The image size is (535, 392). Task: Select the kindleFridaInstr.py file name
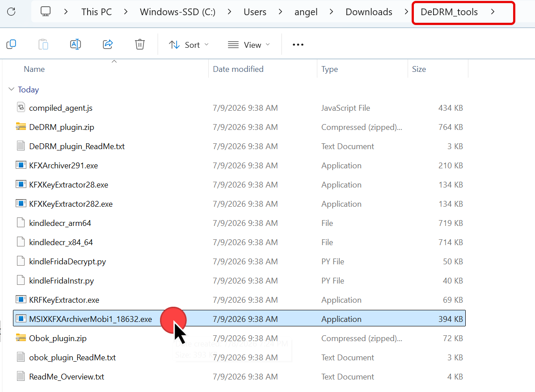click(x=61, y=281)
